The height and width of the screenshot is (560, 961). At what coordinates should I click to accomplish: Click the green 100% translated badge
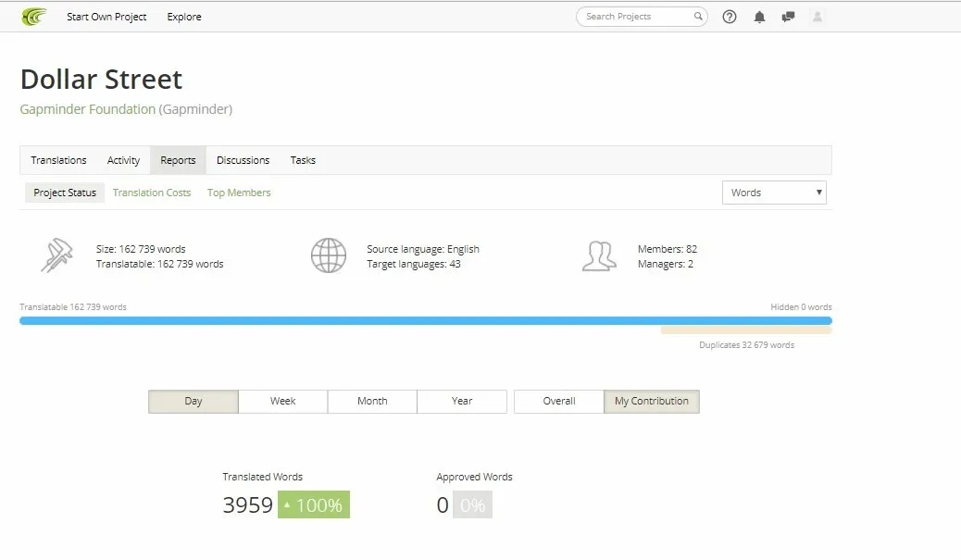314,504
